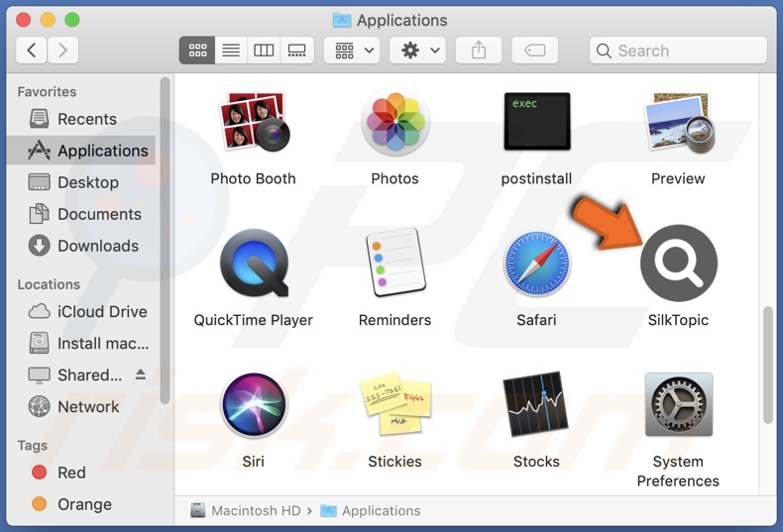Open Documents from the sidebar
This screenshot has height=532, width=783.
(x=82, y=214)
